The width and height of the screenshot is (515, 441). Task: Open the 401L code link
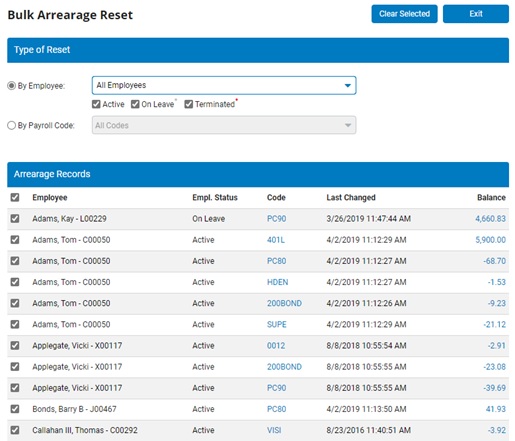pyautogui.click(x=276, y=240)
